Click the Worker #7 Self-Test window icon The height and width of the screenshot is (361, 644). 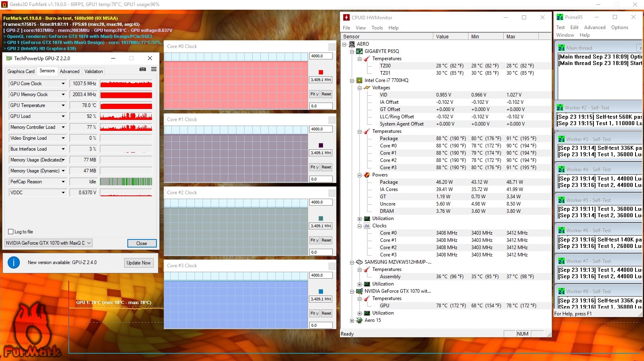(x=562, y=261)
